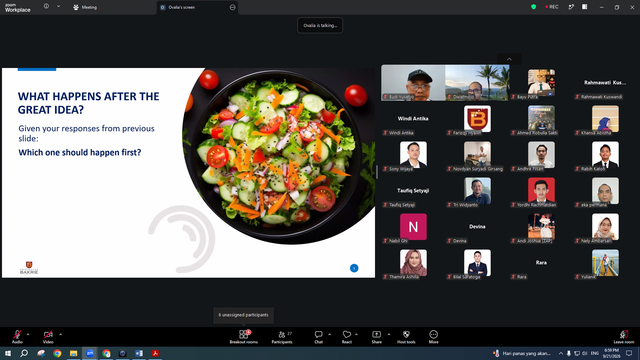Select Naly Ambarsari's participant tile
Viewport: 640px width, 360px height.
click(x=605, y=227)
